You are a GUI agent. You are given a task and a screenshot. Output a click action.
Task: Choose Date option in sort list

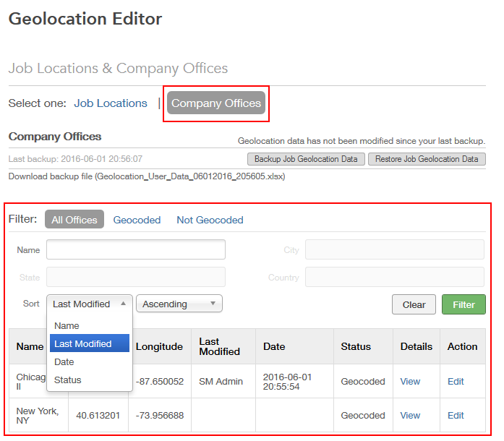coord(64,362)
